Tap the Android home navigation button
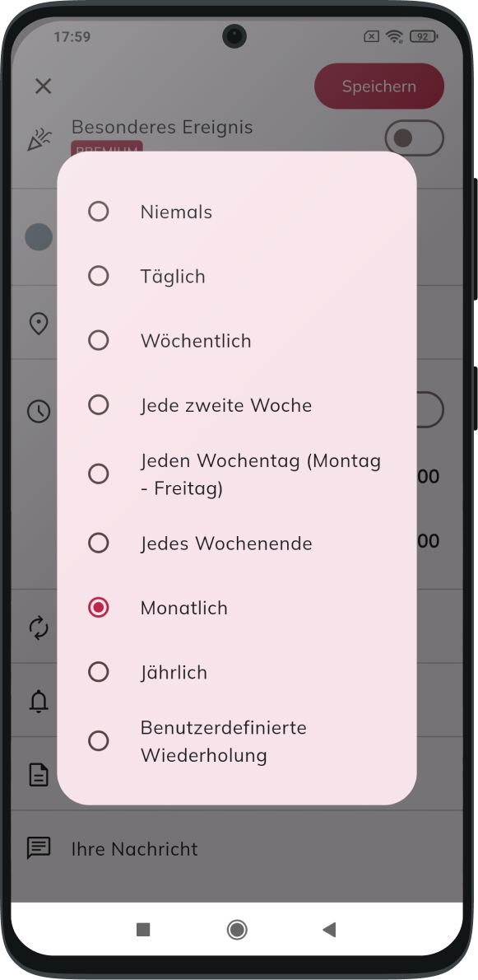The image size is (478, 980). [236, 930]
